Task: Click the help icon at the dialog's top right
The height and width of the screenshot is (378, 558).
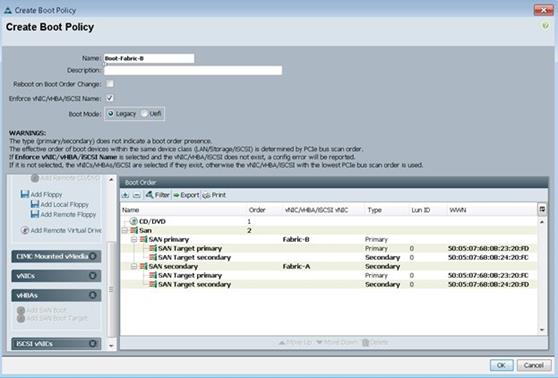Action: (545, 26)
